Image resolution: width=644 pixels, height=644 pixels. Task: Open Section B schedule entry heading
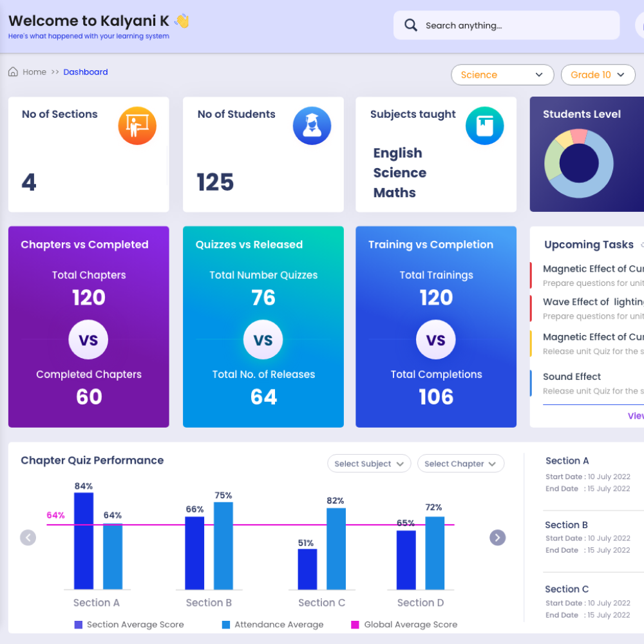[x=566, y=525]
